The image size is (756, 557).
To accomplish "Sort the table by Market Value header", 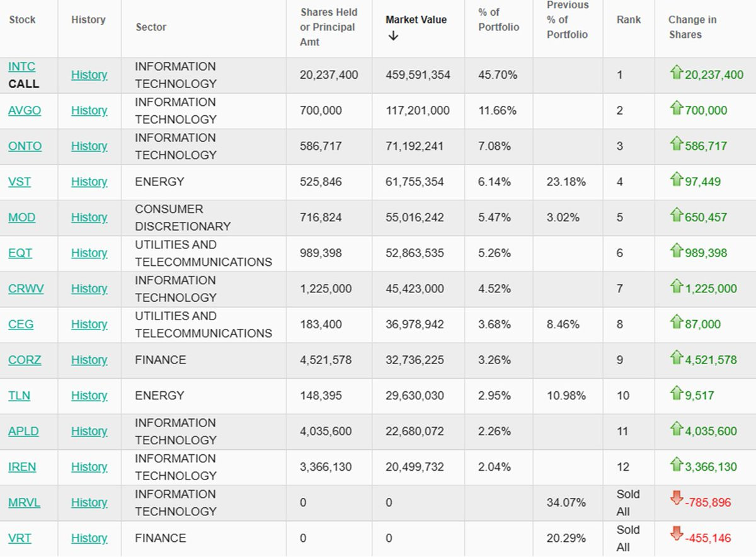I will point(416,20).
